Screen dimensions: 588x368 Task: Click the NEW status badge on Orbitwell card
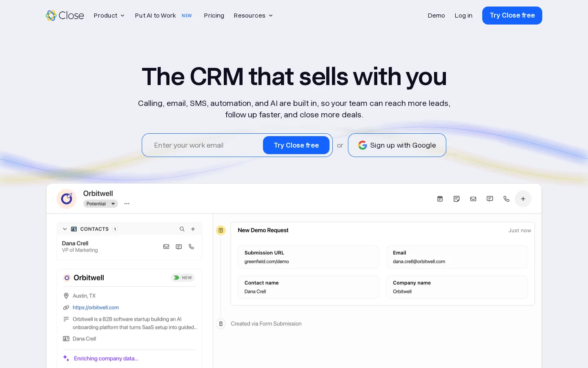tap(183, 278)
